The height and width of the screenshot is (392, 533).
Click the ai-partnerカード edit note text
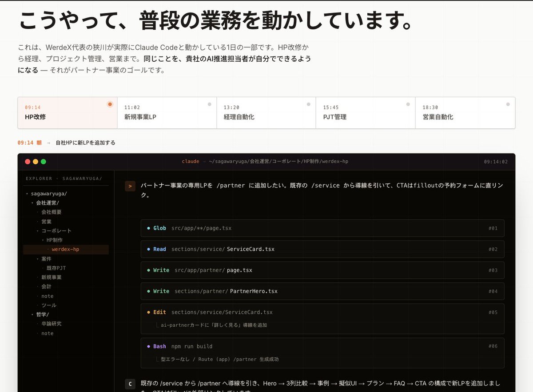click(x=214, y=325)
